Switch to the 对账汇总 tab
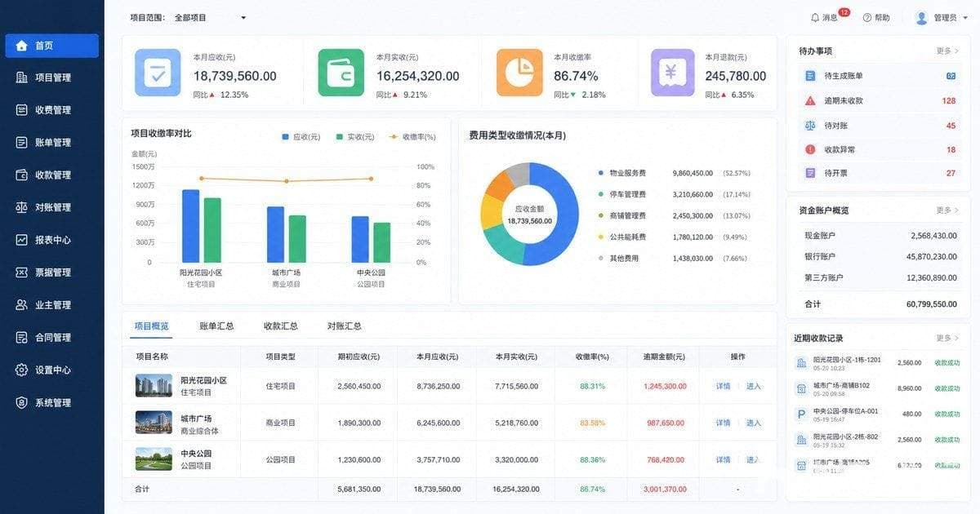The image size is (980, 514). tap(344, 326)
